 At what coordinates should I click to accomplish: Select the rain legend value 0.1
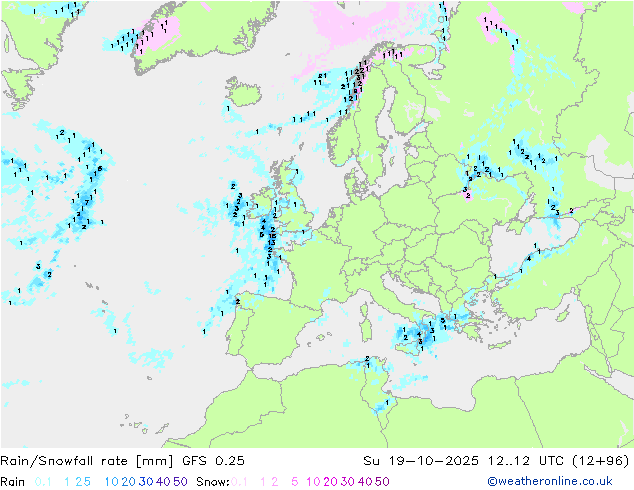[x=43, y=482]
